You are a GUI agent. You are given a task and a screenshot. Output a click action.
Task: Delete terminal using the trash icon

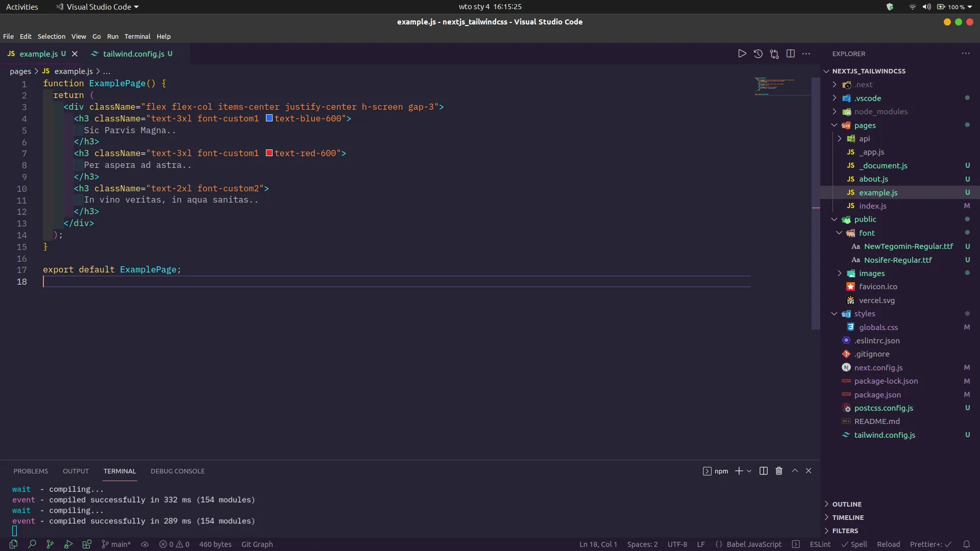779,471
